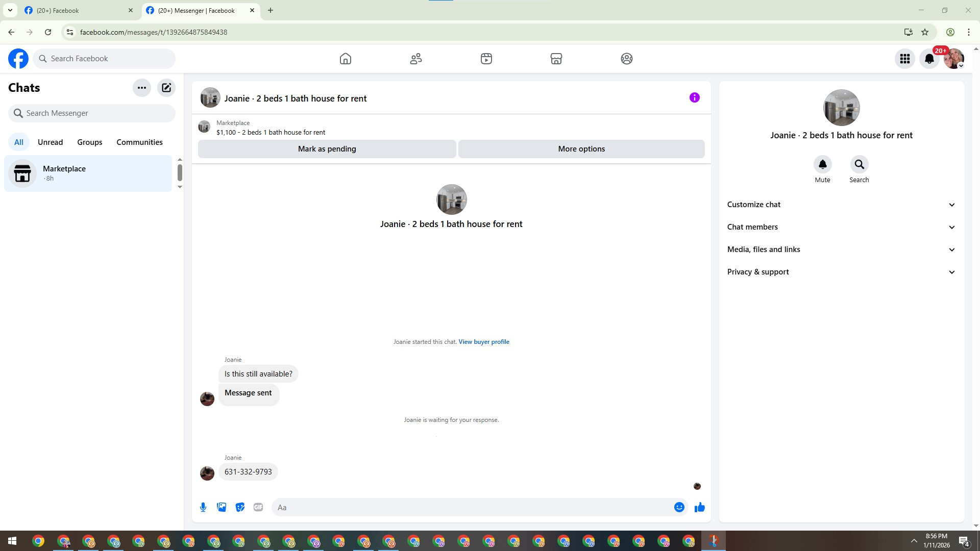
Task: Open the taskbar clock showing 8:56 PM
Action: pyautogui.click(x=937, y=541)
